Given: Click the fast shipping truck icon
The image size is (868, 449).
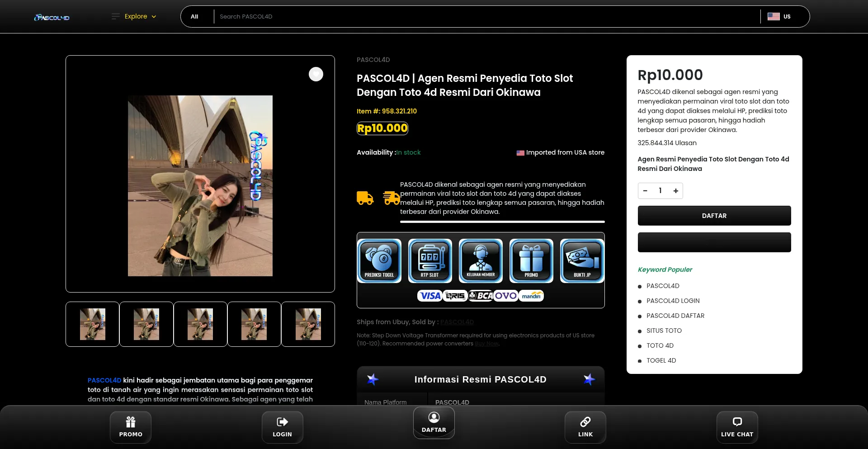Looking at the screenshot, I should point(392,198).
